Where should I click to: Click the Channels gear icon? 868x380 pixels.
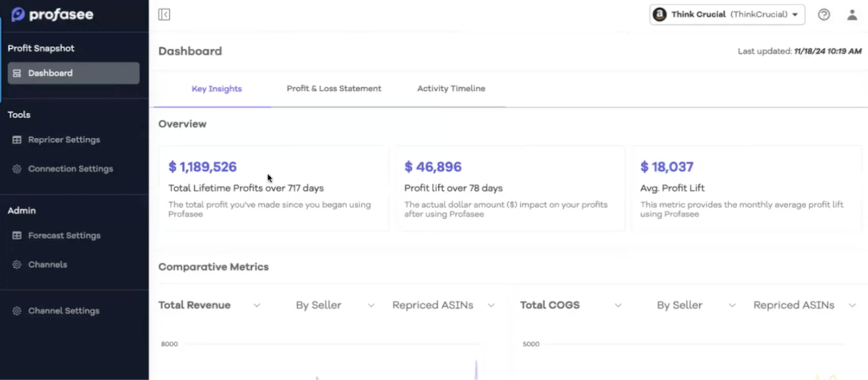pos(17,265)
